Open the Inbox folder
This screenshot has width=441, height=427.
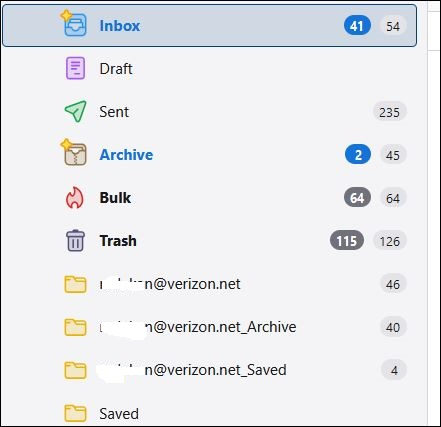(x=209, y=26)
